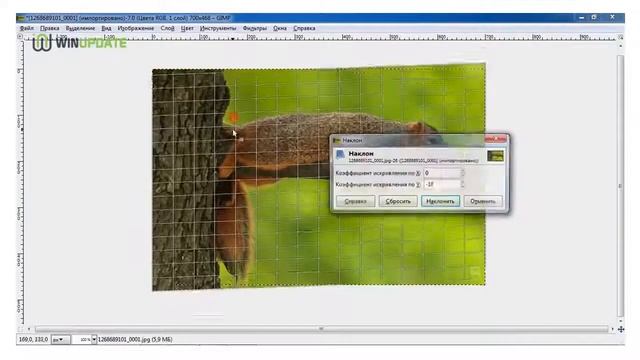Screen dimensions: 640x360
Task: Open the Фильтры menu
Action: [254, 28]
